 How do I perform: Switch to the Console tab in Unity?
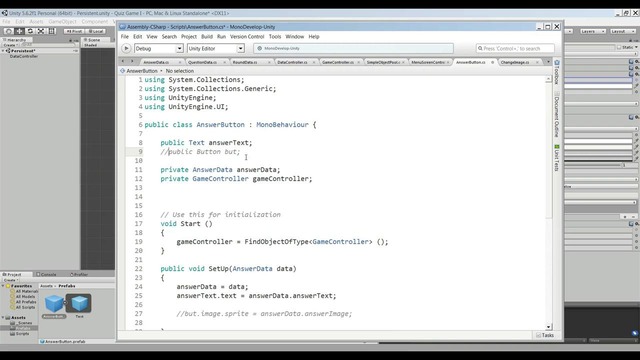47,274
